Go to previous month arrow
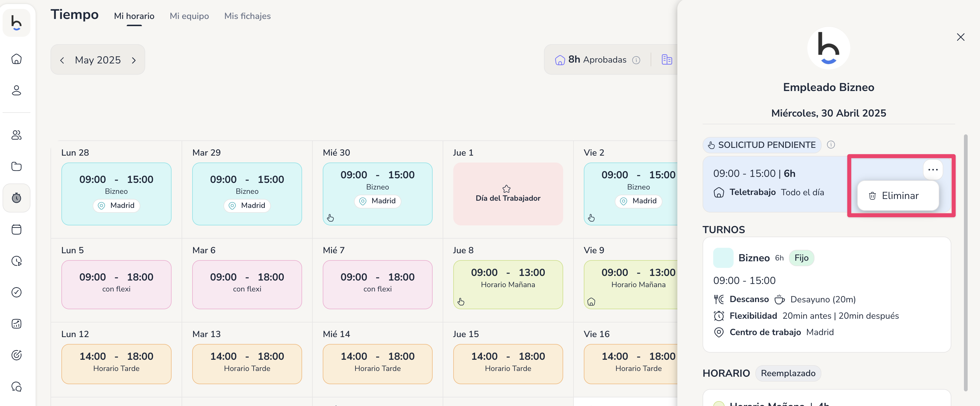Screen dimensions: 980x406 click(x=62, y=60)
